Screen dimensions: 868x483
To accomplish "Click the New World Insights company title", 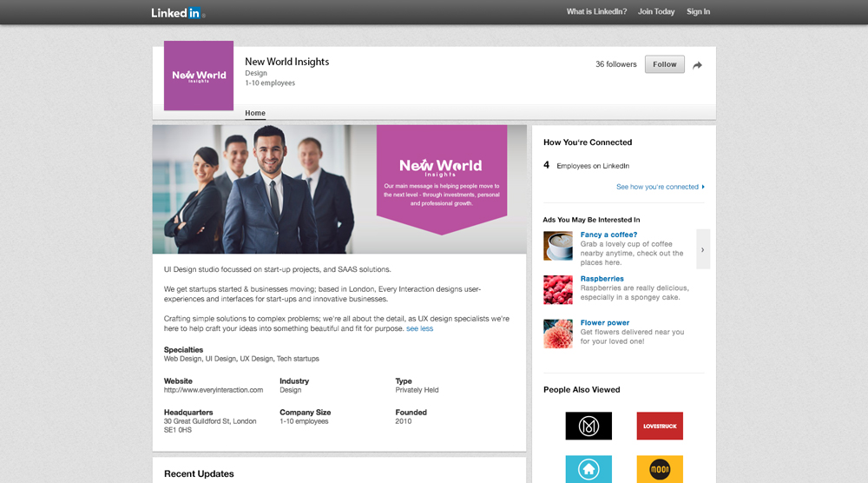I will pyautogui.click(x=286, y=62).
